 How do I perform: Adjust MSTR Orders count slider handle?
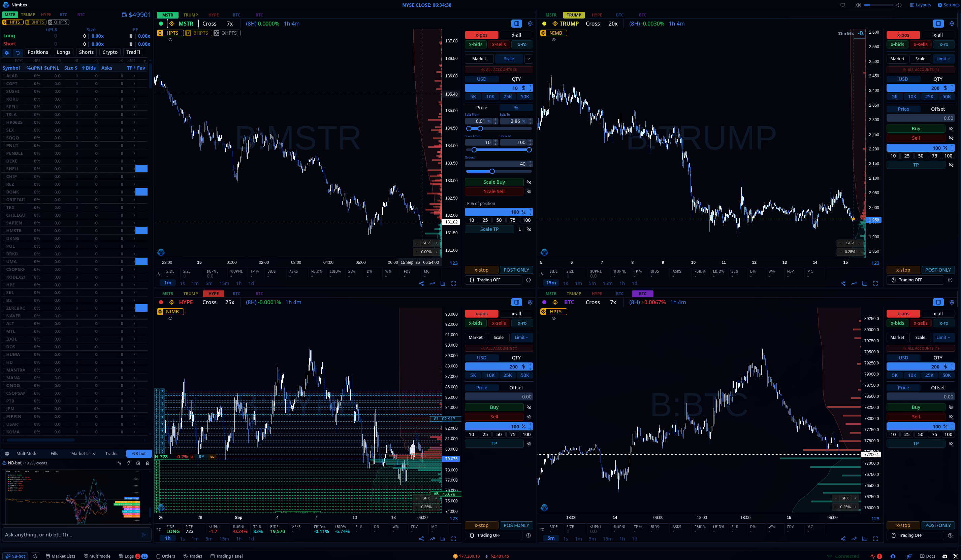tap(492, 171)
